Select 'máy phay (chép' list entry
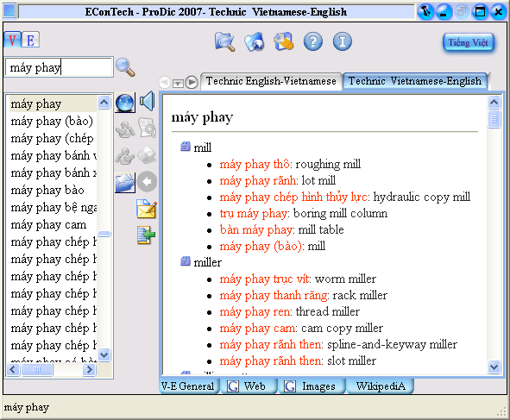510x420 pixels. [x=53, y=139]
